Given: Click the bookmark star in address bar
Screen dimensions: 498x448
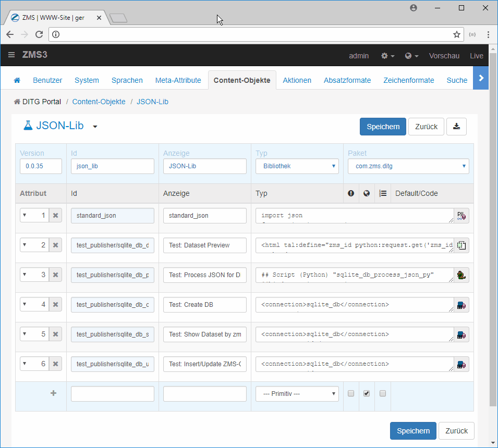Looking at the screenshot, I should (x=457, y=34).
